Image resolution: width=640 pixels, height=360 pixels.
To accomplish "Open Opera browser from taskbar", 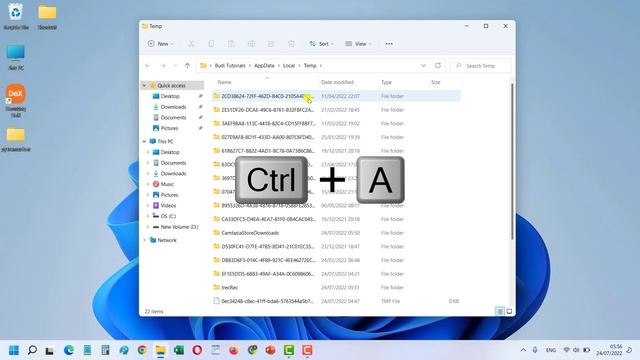I will tap(197, 350).
